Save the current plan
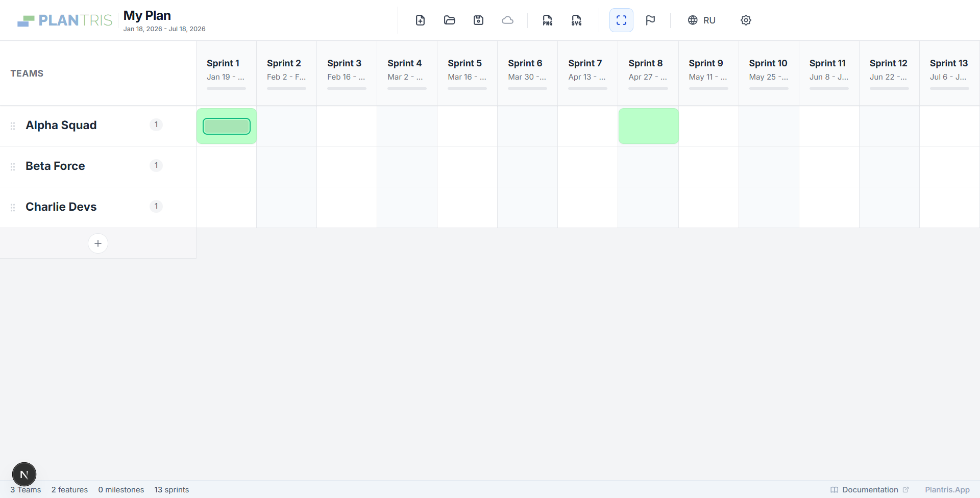The width and height of the screenshot is (980, 498). click(x=478, y=20)
